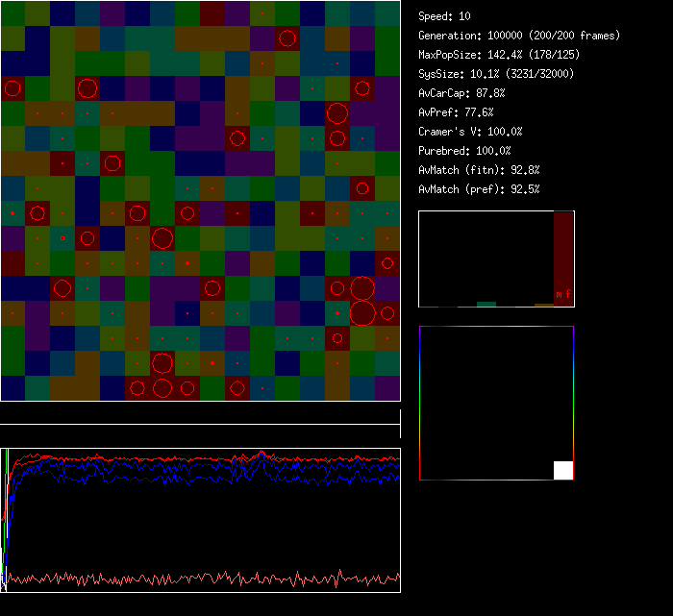Click the 'm f' label in the histogram

click(562, 294)
